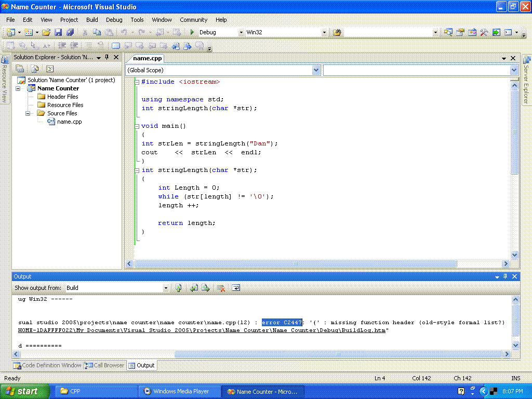532x399 pixels.
Task: Click the Output pane horizontal scrollbar thumb
Action: pyautogui.click(x=338, y=354)
